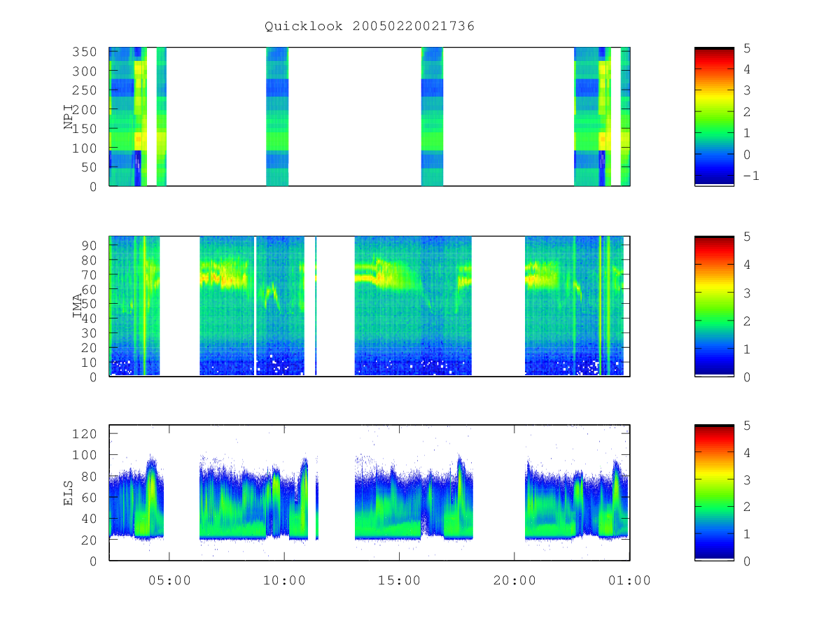Click the "05:00" time tick label
The width and height of the screenshot is (840, 630).
170,580
